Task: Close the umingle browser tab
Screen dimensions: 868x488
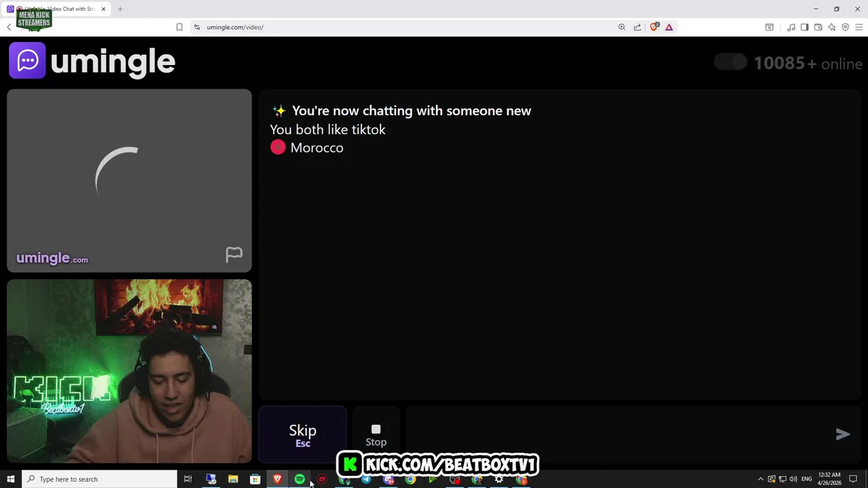Action: 104,9
